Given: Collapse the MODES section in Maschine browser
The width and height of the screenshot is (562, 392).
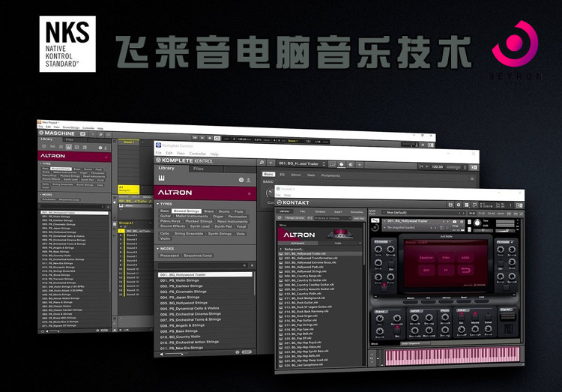Looking at the screenshot, I should (40, 194).
